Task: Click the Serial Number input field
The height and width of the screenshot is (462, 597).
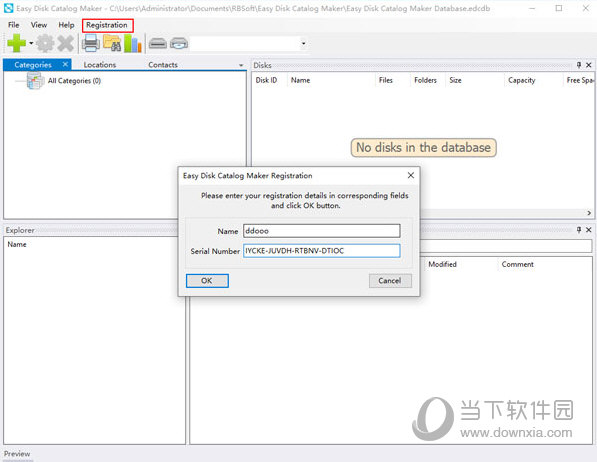Action: [322, 251]
